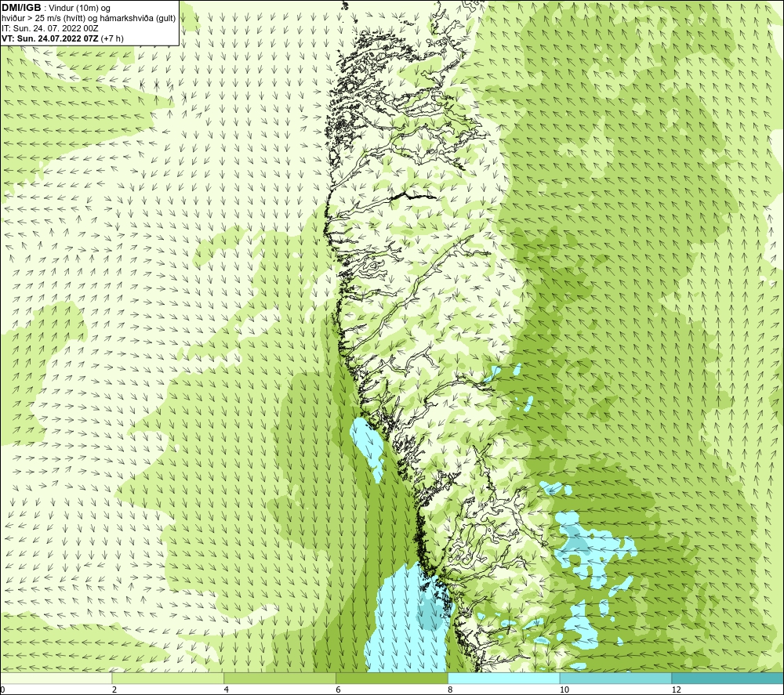This screenshot has height=695, width=784.
Task: Click the scale label '8'
Action: tap(451, 690)
